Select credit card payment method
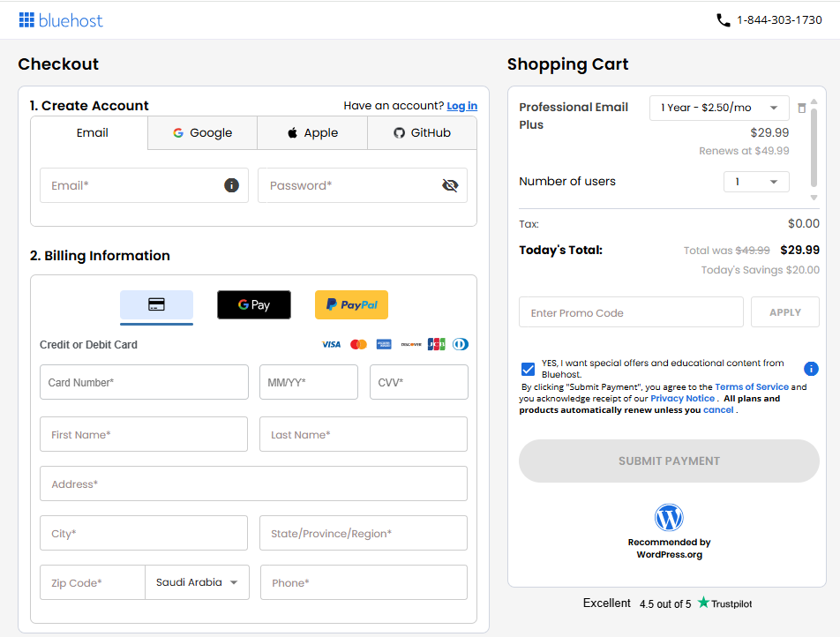The height and width of the screenshot is (637, 840). point(156,305)
